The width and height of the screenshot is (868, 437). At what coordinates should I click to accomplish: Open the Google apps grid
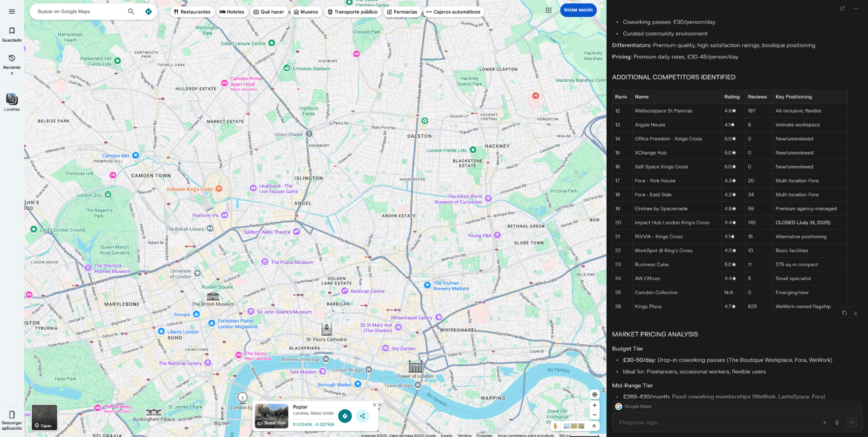548,10
